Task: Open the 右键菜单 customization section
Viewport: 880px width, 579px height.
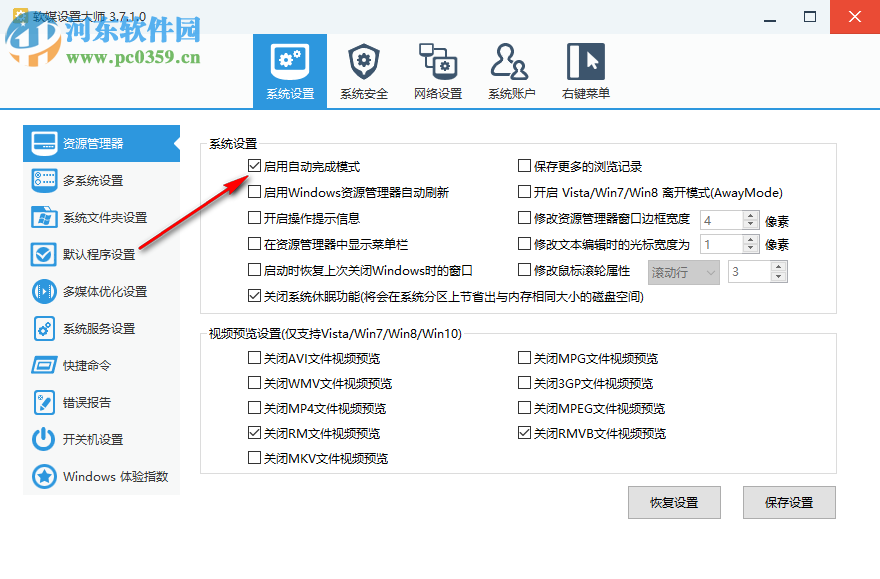Action: coord(585,70)
